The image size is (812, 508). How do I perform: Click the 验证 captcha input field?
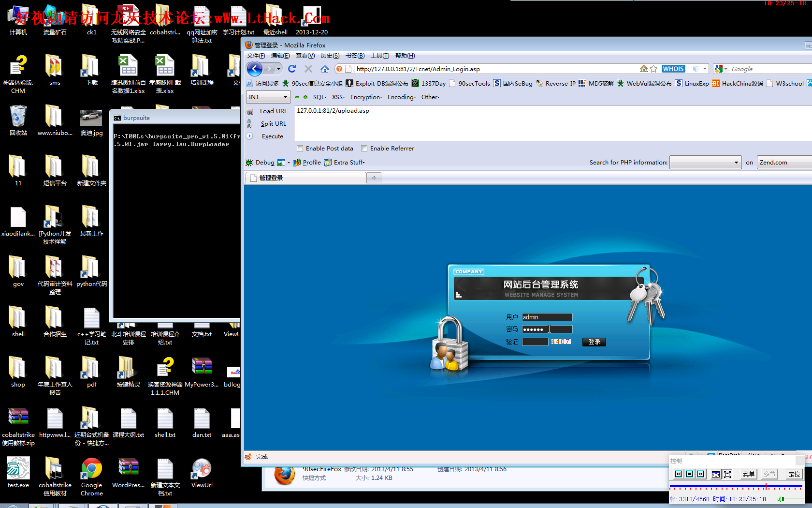pyautogui.click(x=535, y=342)
